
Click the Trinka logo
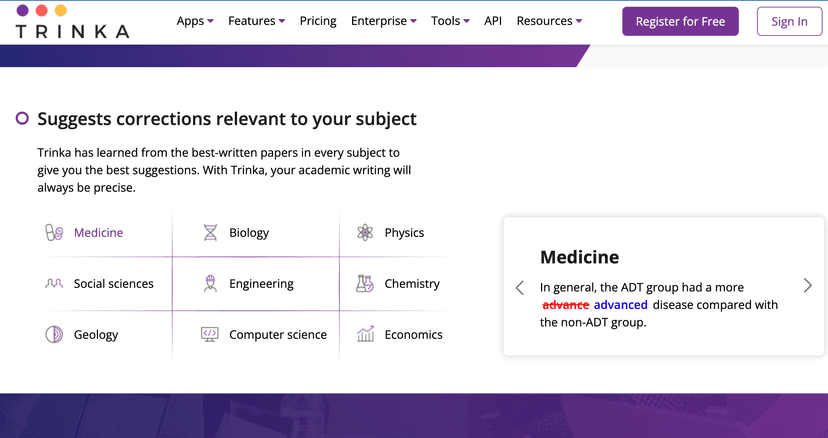point(72,22)
